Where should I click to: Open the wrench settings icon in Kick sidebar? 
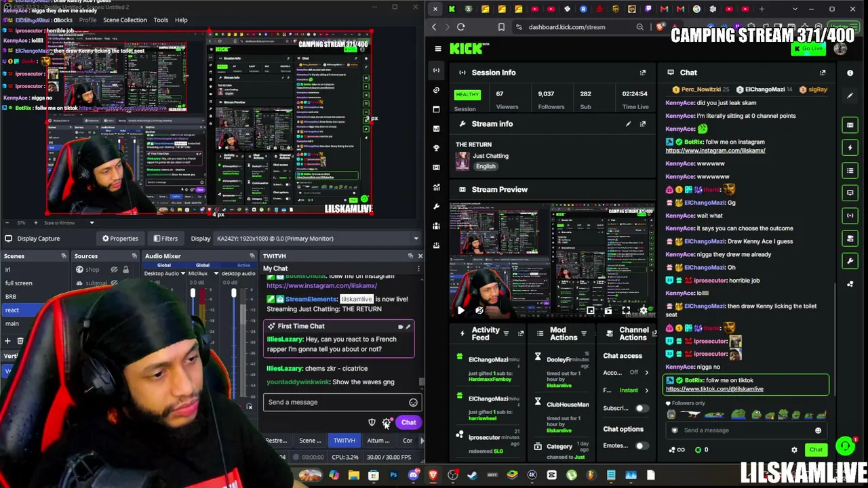pos(436,206)
